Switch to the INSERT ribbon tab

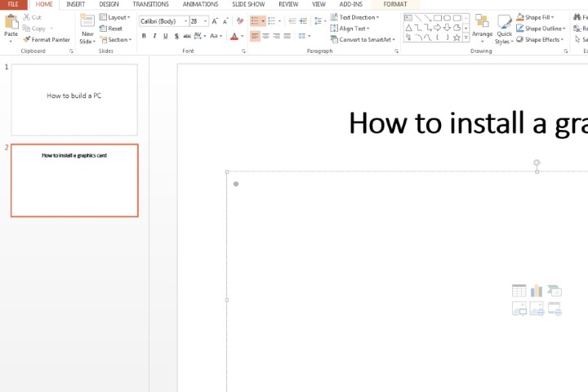[x=75, y=4]
